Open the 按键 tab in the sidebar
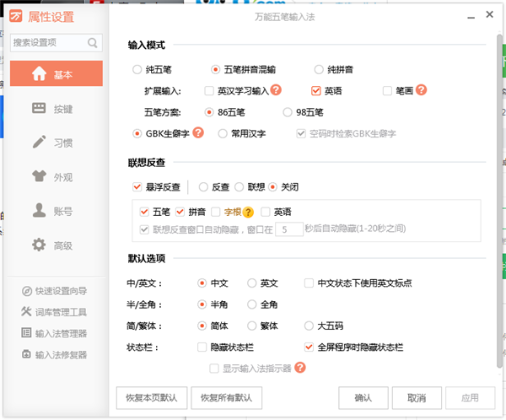The height and width of the screenshot is (420, 506). [57, 109]
